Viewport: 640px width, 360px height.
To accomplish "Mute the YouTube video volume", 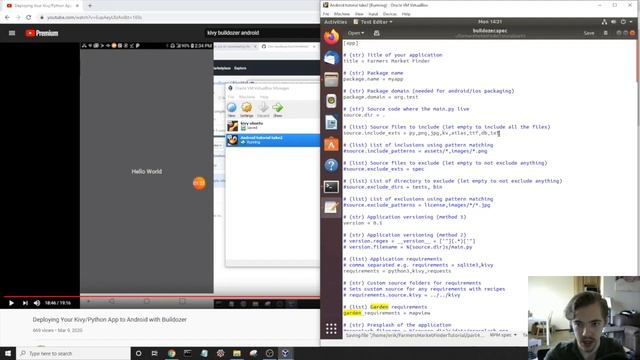I will [37, 303].
